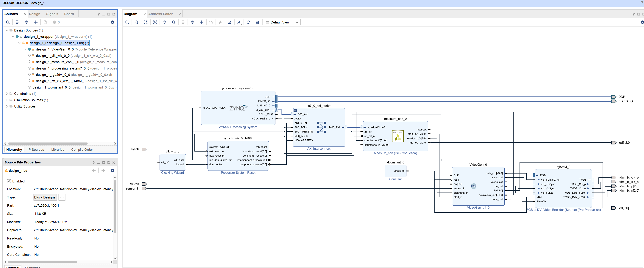Go to next object with forward arrow
The width and height of the screenshot is (644, 268).
pyautogui.click(x=103, y=171)
